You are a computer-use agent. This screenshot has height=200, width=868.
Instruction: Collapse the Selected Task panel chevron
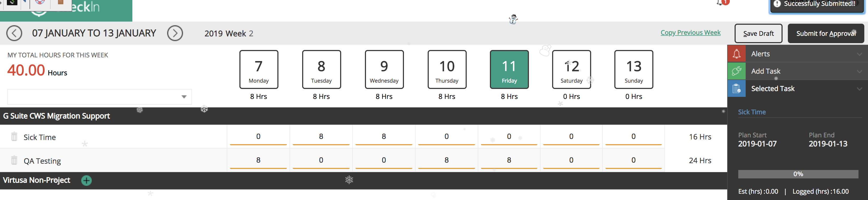coord(859,89)
